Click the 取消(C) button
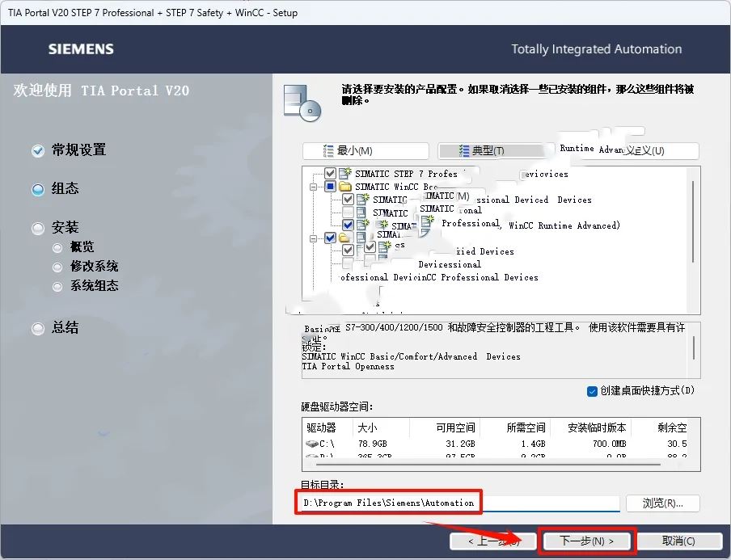 [678, 541]
